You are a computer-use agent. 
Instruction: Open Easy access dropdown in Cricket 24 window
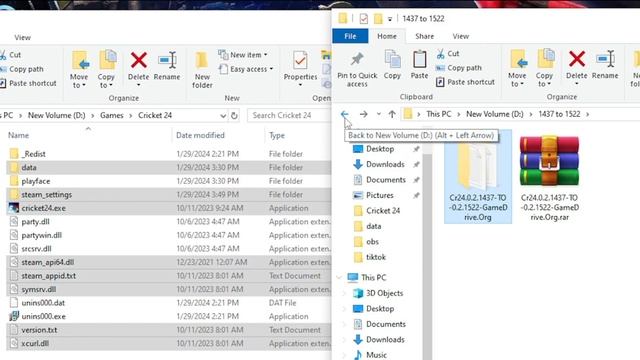[246, 69]
